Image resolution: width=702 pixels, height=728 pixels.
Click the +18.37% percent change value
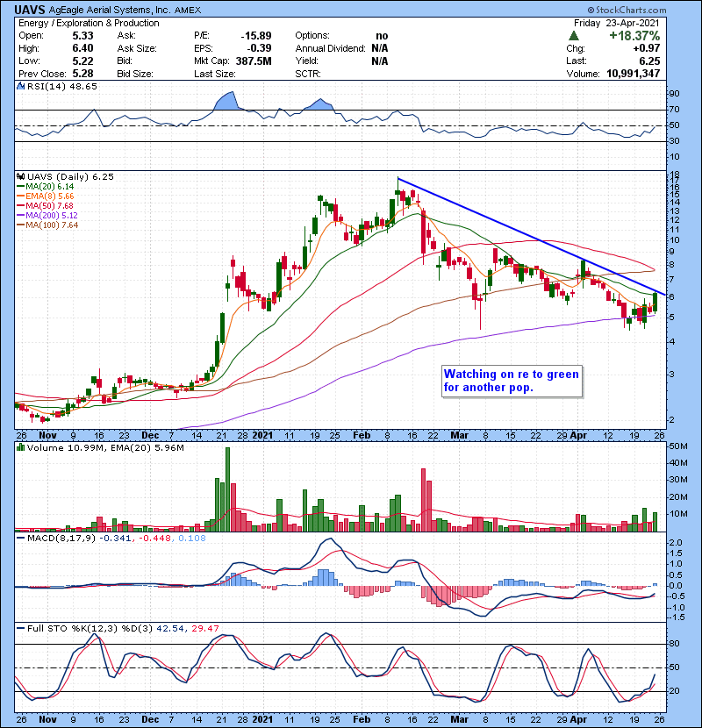pos(634,35)
